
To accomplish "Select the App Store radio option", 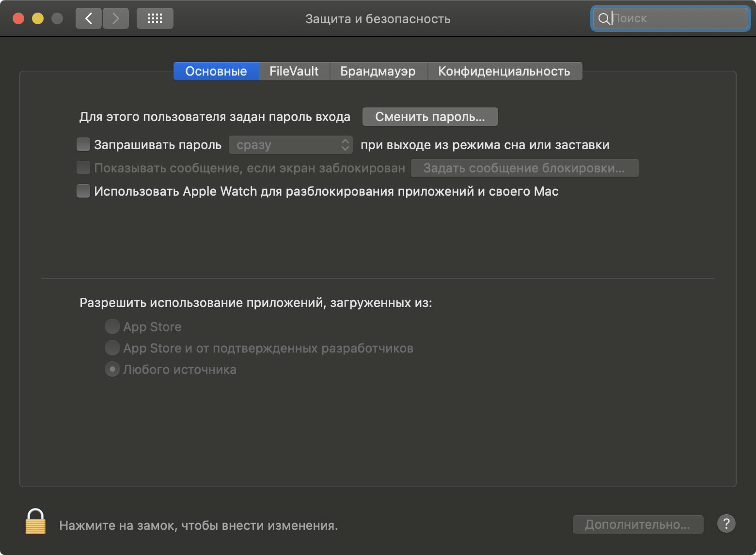I will tap(112, 326).
